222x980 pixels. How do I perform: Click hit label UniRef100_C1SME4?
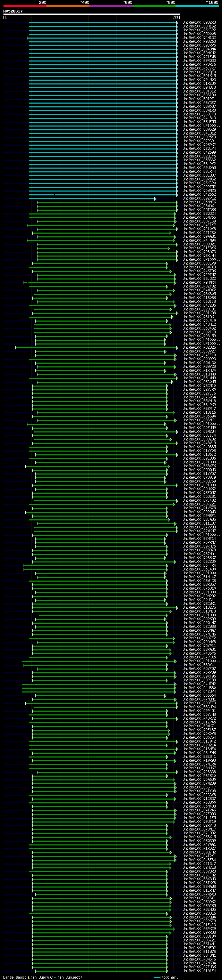(x=199, y=749)
